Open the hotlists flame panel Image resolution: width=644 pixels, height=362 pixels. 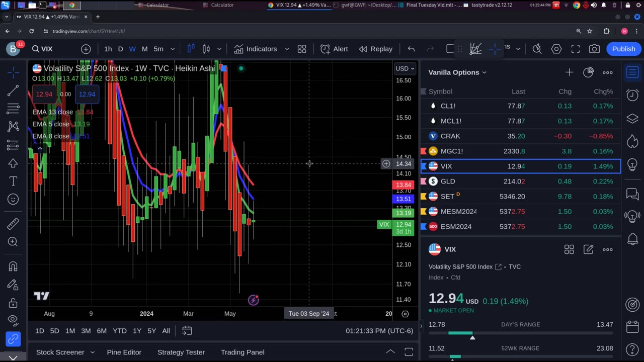click(632, 142)
